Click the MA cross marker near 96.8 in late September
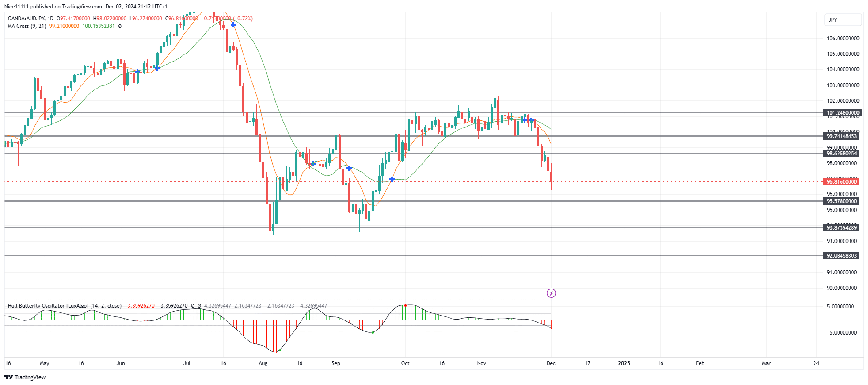The height and width of the screenshot is (385, 868). 392,179
